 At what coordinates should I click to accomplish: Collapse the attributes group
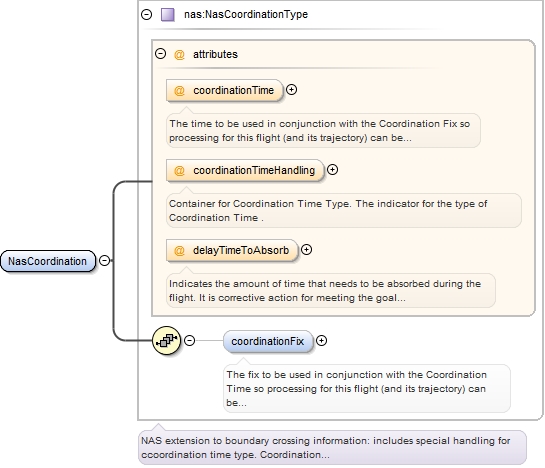(x=160, y=54)
